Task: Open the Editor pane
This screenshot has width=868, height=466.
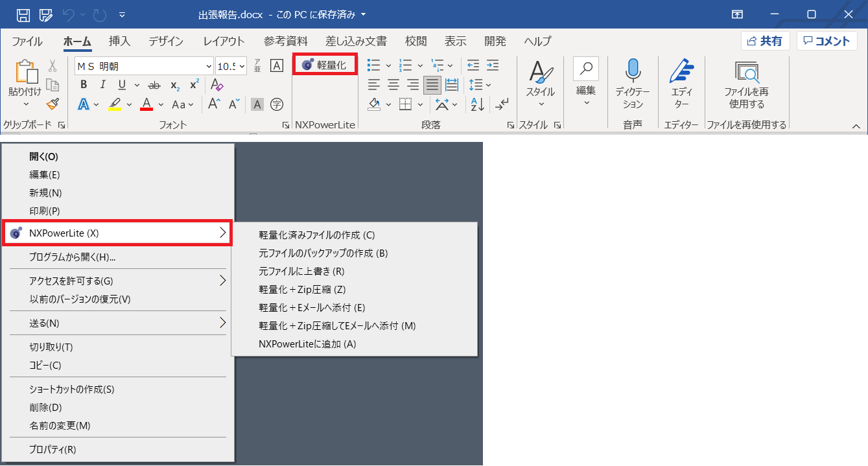Action: click(x=681, y=84)
